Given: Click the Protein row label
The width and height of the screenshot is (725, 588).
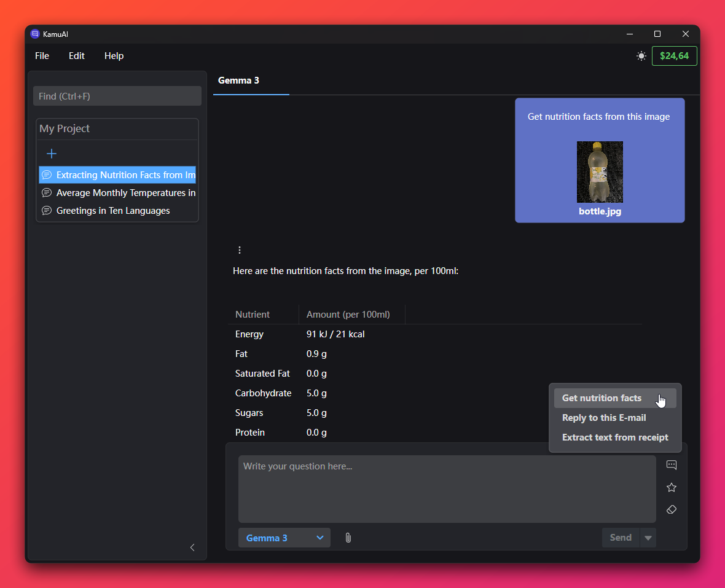Looking at the screenshot, I should click(x=250, y=433).
